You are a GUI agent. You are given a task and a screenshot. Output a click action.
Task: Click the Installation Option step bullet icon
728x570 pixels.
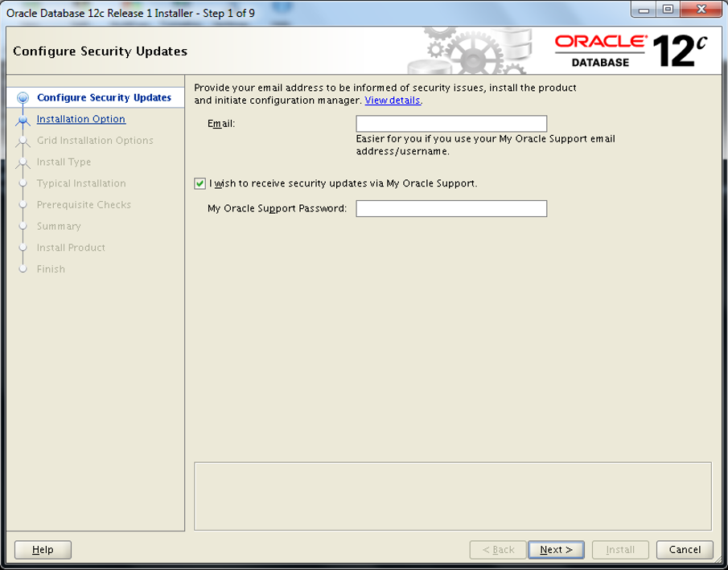(23, 121)
